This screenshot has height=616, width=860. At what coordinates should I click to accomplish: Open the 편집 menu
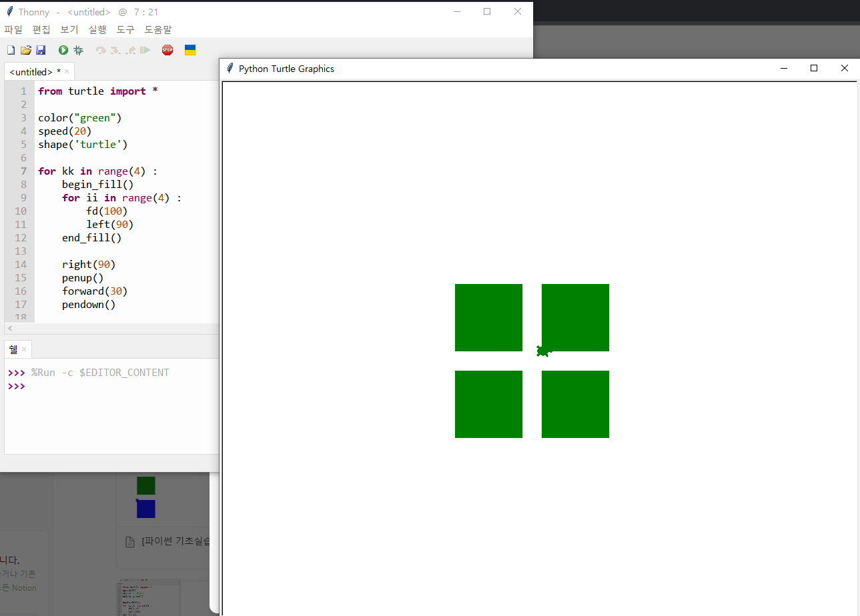click(41, 29)
